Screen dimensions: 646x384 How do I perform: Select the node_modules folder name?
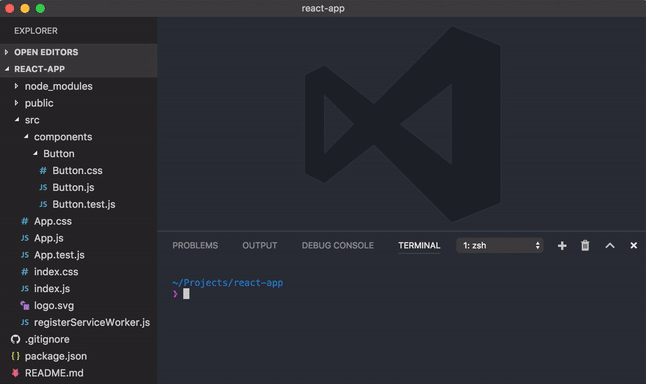coord(59,86)
